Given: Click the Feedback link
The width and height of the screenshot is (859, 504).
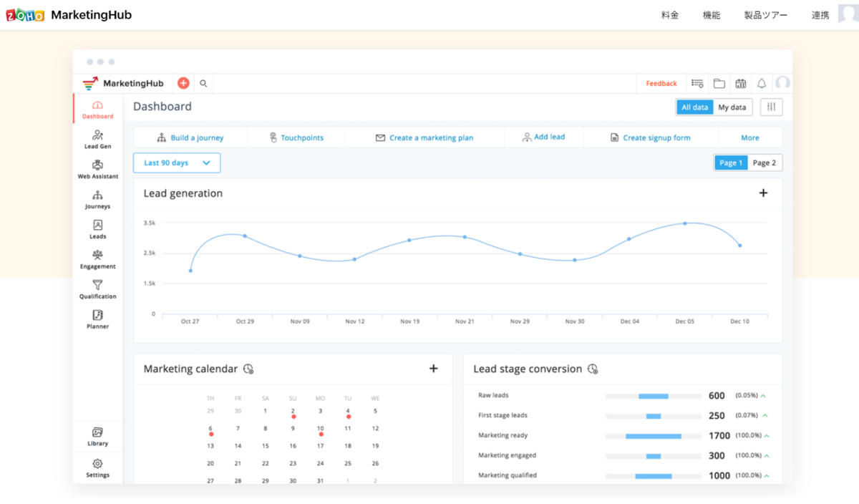Looking at the screenshot, I should [x=661, y=84].
